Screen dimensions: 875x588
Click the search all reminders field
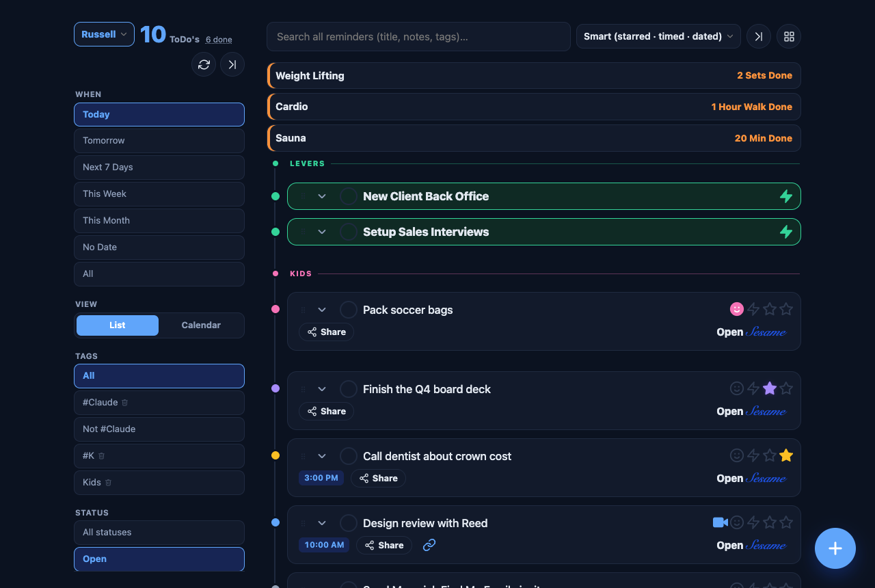coord(418,36)
